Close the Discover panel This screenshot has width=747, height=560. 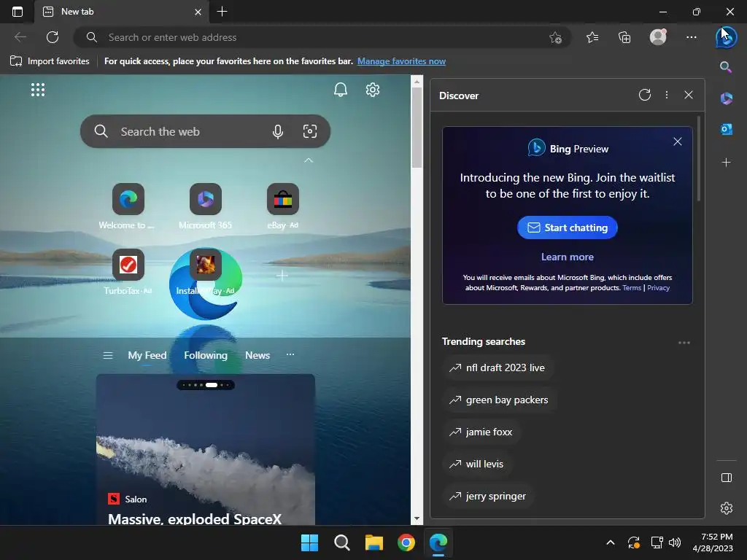tap(689, 95)
